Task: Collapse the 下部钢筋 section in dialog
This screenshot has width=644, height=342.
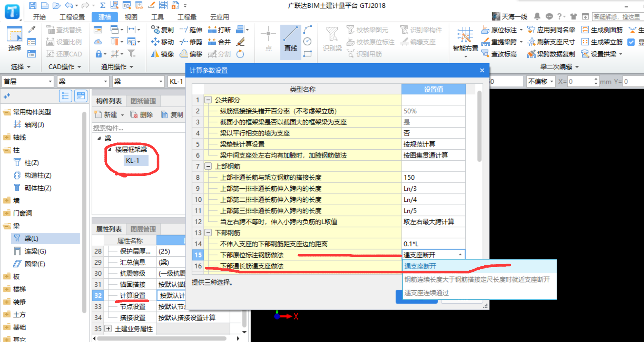Action: (208, 233)
